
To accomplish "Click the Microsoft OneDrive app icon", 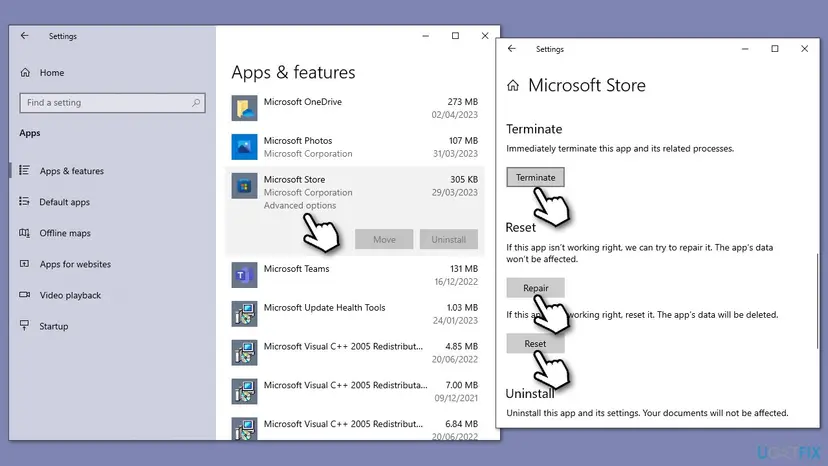I will click(244, 108).
